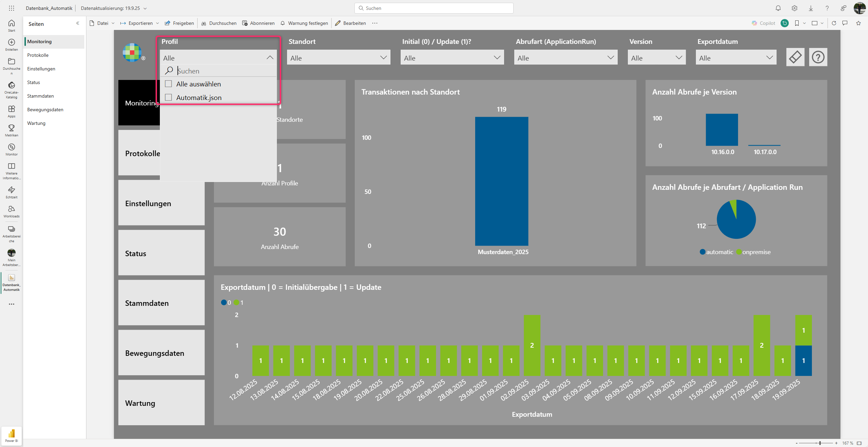Click the download arrow icon
The image size is (868, 447).
coord(811,8)
